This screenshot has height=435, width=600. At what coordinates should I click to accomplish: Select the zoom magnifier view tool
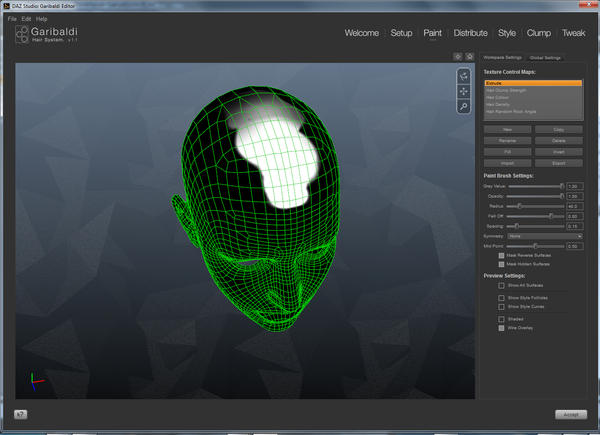463,106
